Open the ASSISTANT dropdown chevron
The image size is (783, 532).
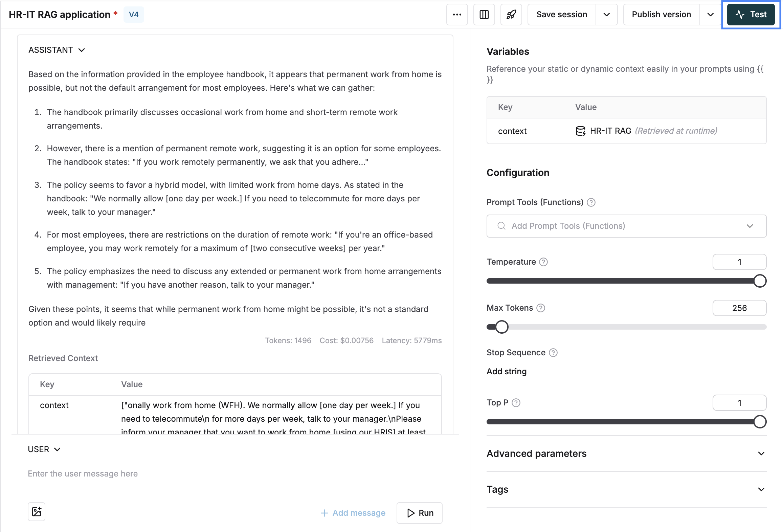pos(83,50)
